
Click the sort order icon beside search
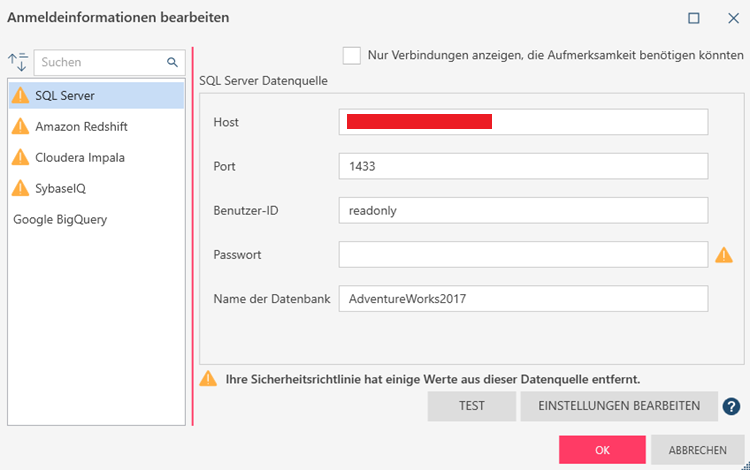coord(17,62)
